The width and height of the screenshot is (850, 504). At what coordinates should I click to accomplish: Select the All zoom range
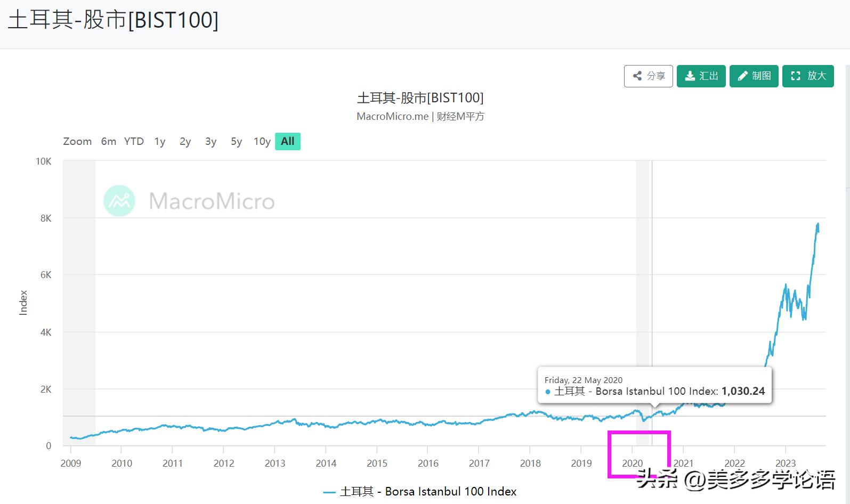288,142
